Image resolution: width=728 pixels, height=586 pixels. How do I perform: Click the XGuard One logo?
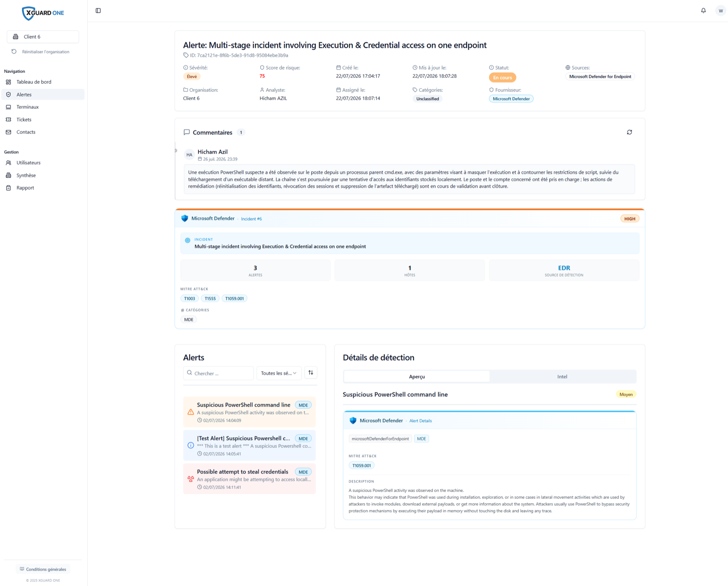click(43, 13)
